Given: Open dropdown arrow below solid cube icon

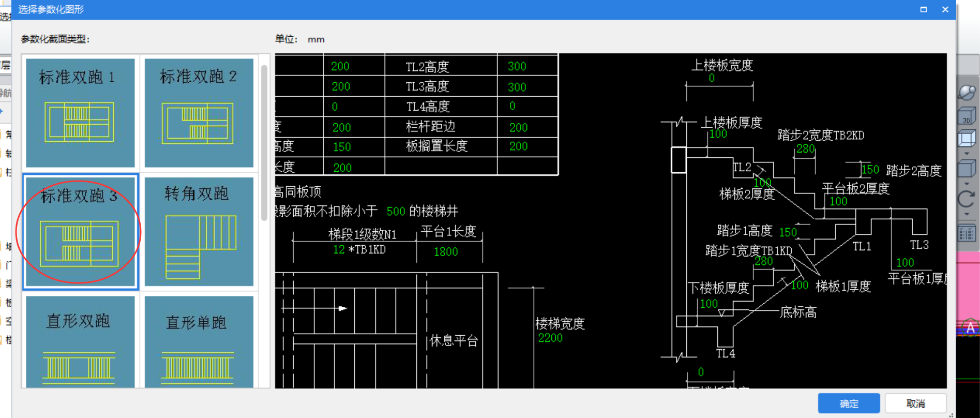Looking at the screenshot, I should tap(967, 183).
